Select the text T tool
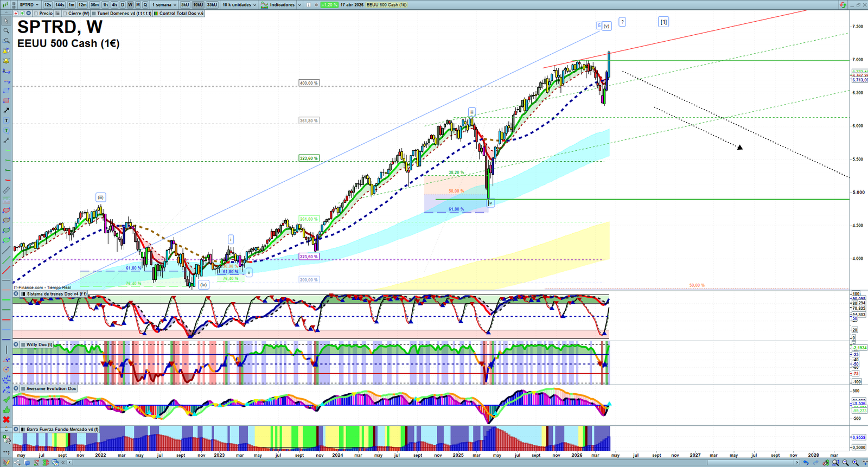 pos(6,120)
